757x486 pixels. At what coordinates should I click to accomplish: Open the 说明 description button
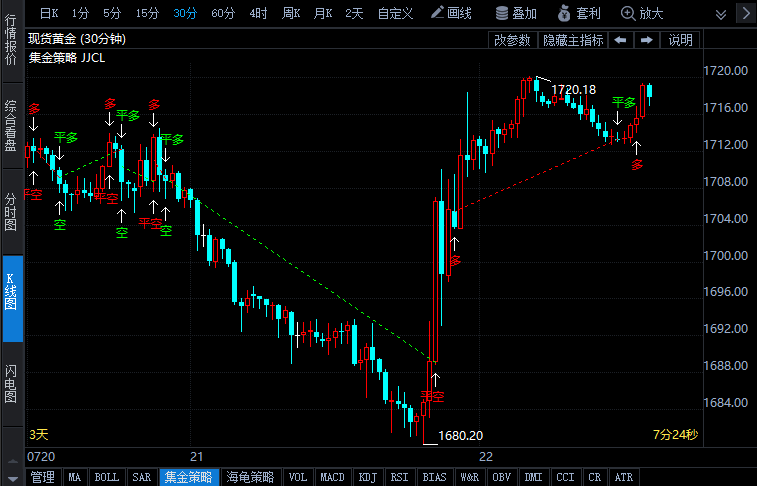pos(680,40)
